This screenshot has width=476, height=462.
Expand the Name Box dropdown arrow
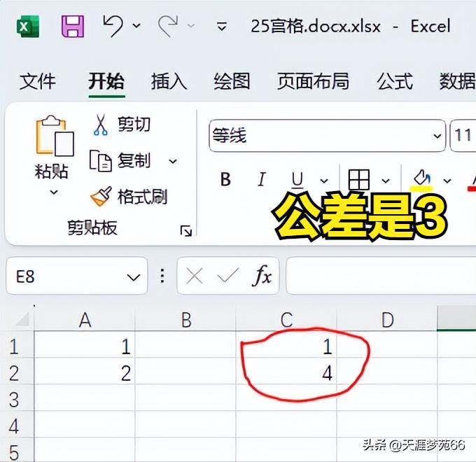click(x=133, y=277)
